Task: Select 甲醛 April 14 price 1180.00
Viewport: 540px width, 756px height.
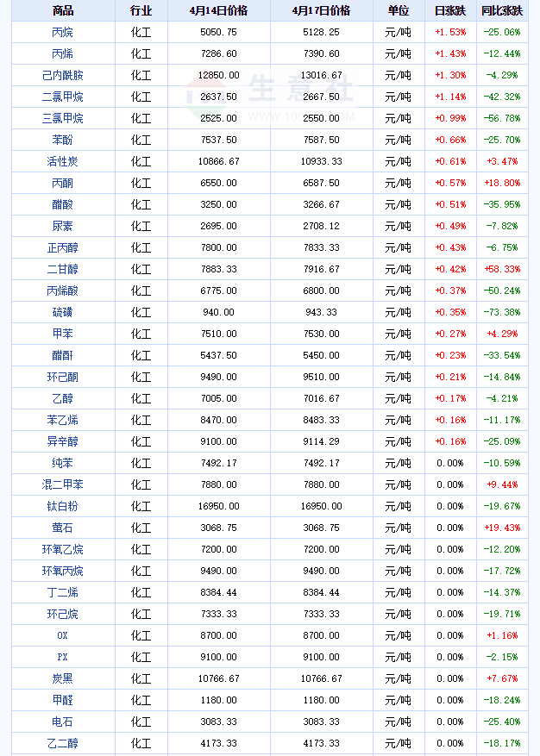Action: coord(218,700)
